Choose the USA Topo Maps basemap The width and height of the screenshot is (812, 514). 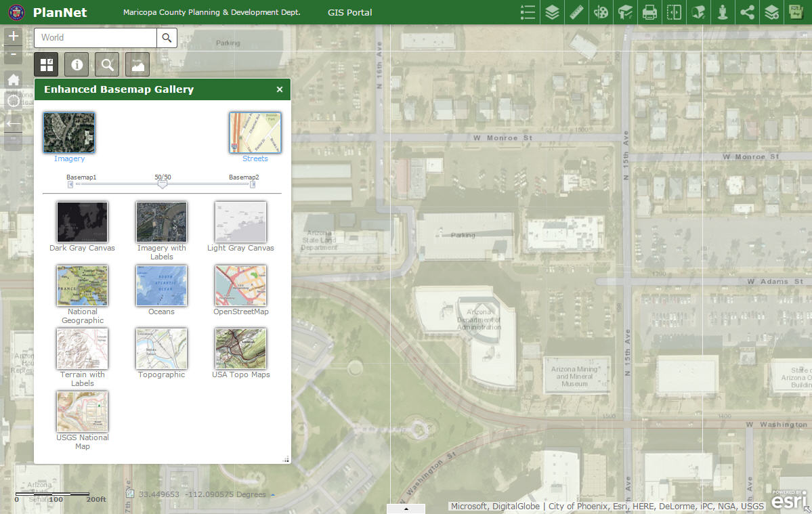click(x=241, y=349)
